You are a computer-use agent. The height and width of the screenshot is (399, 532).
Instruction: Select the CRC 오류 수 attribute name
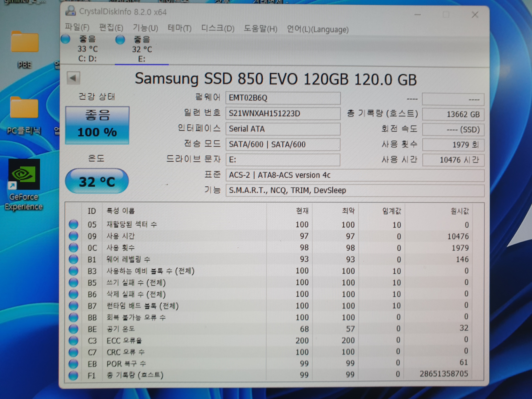point(125,352)
